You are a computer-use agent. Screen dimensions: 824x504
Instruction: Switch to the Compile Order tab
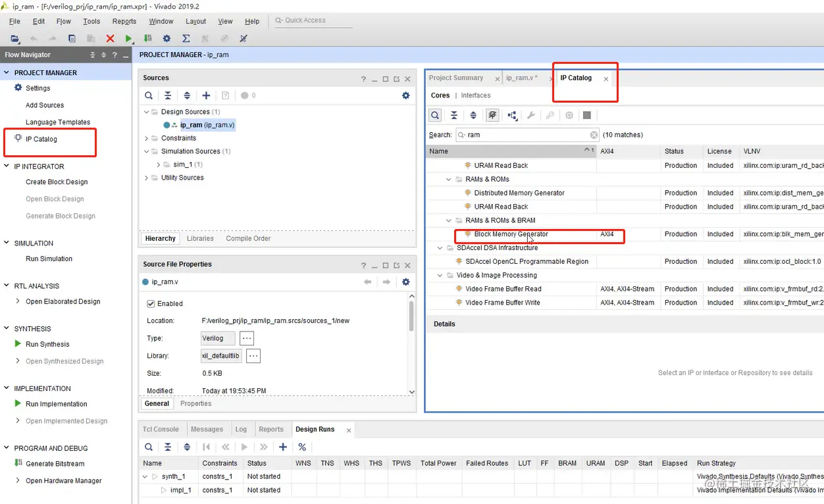coord(248,238)
